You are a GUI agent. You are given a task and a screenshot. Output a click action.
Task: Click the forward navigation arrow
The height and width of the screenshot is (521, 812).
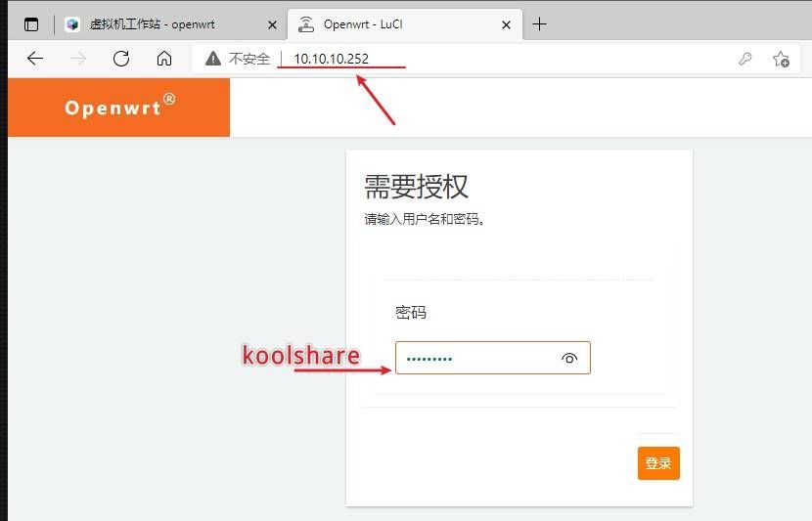pos(78,59)
